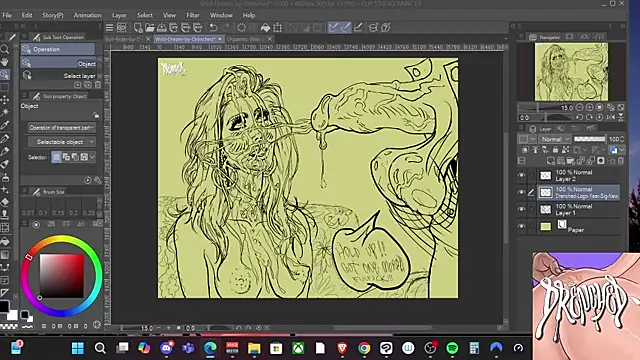Open Spotify from the taskbar
Image resolution: width=640 pixels, height=360 pixels.
coord(452,348)
